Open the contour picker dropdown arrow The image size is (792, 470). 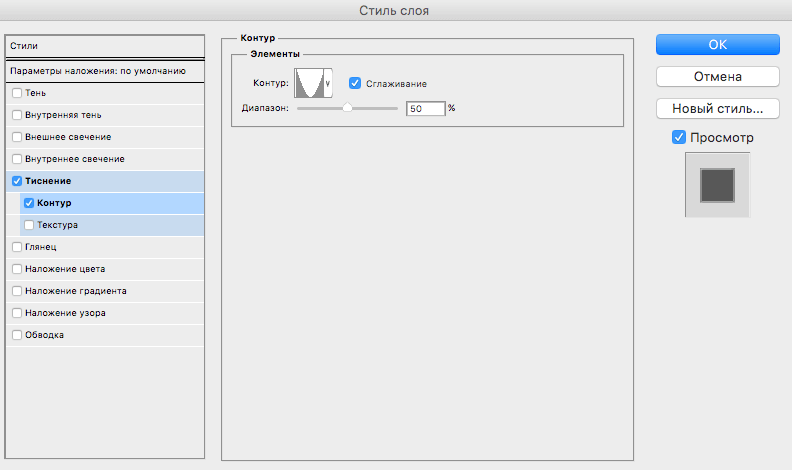click(328, 84)
